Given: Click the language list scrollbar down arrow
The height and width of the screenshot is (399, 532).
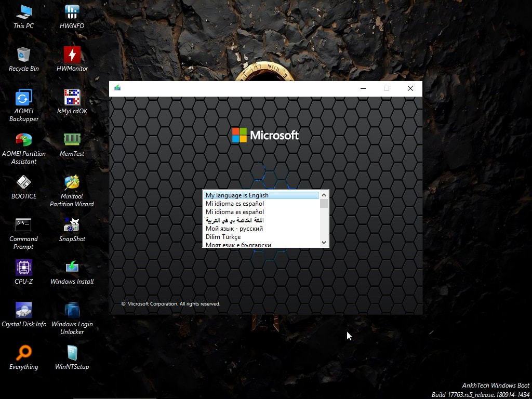Looking at the screenshot, I should (324, 242).
